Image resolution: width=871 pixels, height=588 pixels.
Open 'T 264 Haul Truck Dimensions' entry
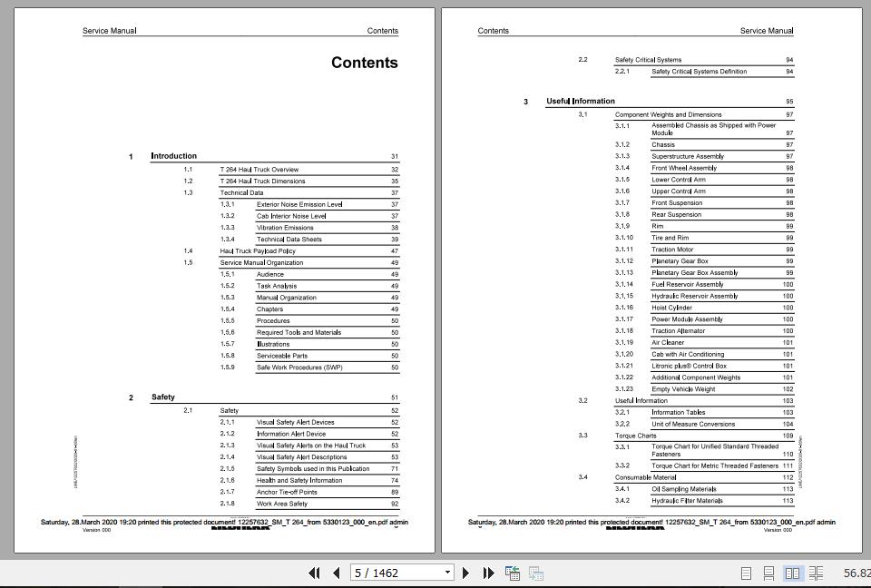tap(263, 181)
